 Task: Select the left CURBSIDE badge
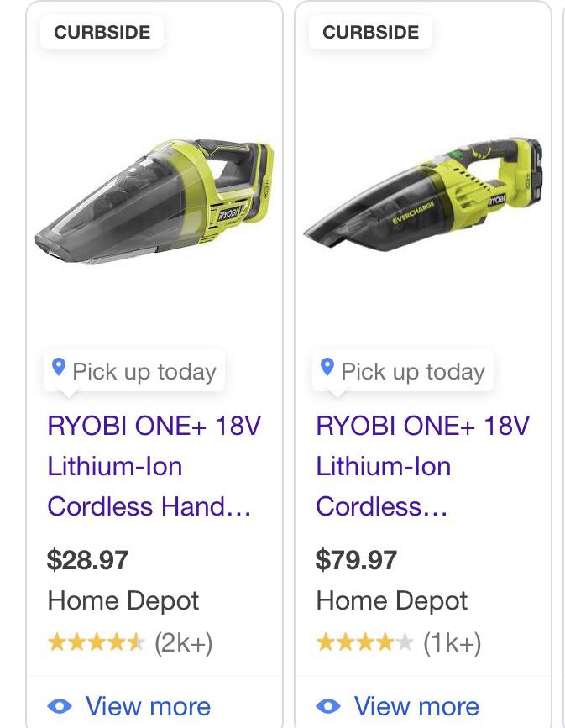tap(102, 32)
